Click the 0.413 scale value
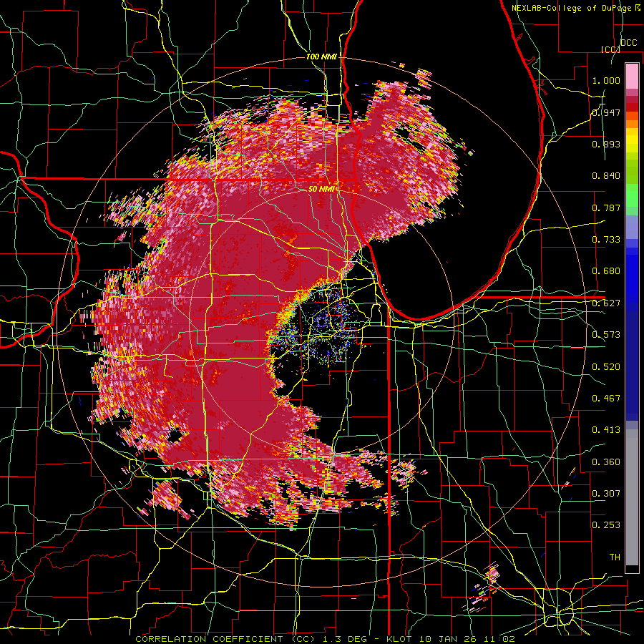Viewport: 644px width, 644px height. (606, 429)
